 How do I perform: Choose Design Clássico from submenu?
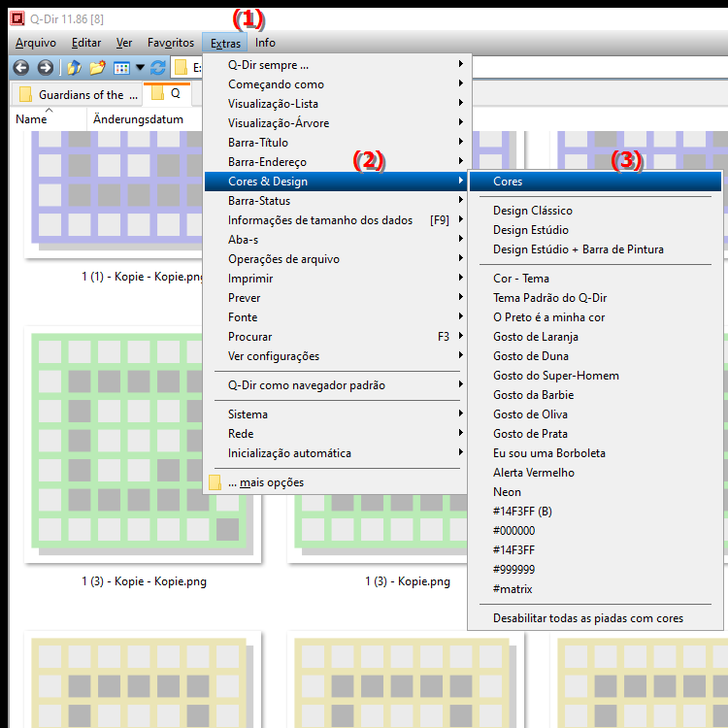(x=532, y=211)
